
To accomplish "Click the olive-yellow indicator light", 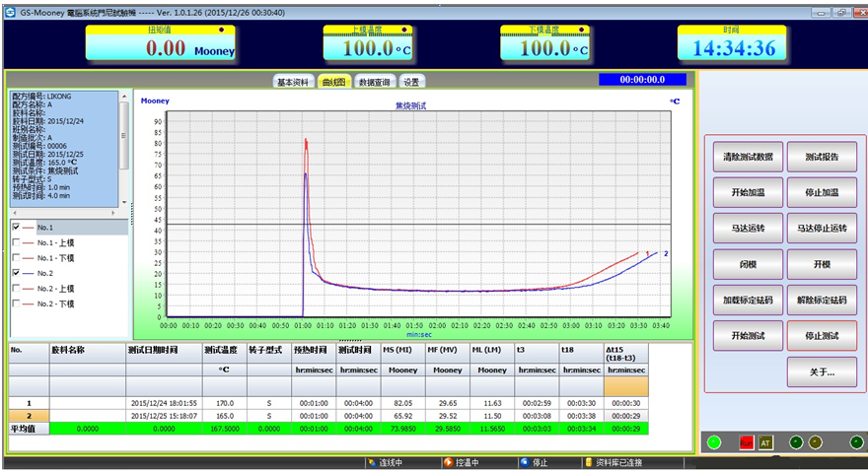I will point(815,442).
